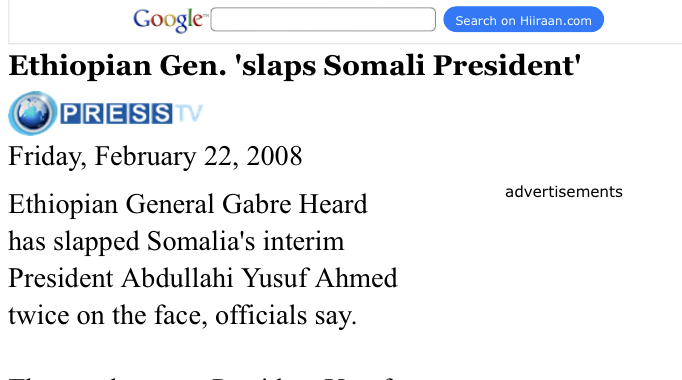Click the advertisements label
682x380 pixels.
click(x=564, y=192)
